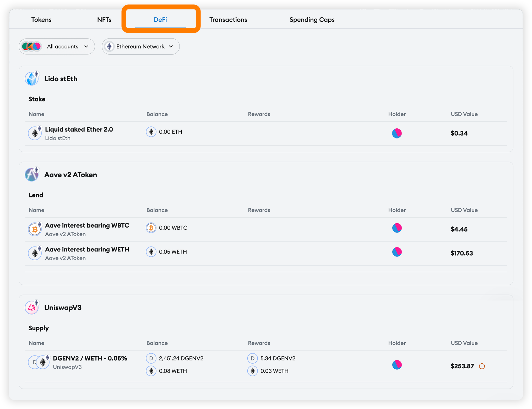Click holder avatar in Aave WBTC row

coord(397,228)
